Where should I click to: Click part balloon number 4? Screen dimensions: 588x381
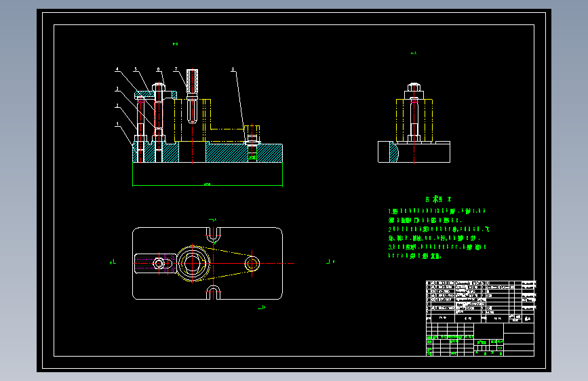pos(117,69)
